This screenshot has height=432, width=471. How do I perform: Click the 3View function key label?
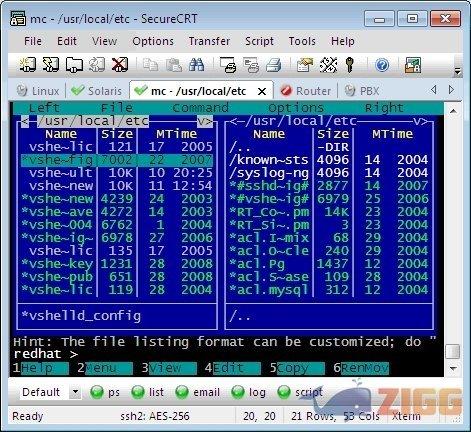click(169, 368)
